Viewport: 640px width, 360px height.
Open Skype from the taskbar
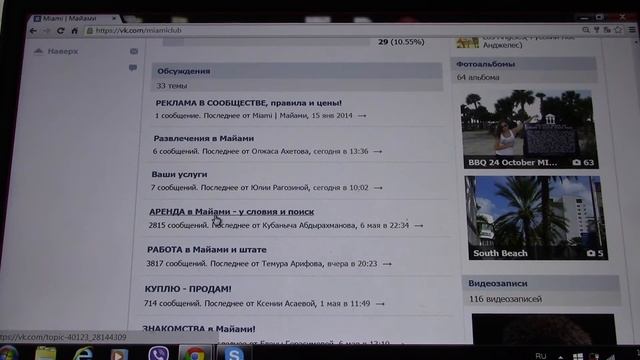pyautogui.click(x=234, y=353)
